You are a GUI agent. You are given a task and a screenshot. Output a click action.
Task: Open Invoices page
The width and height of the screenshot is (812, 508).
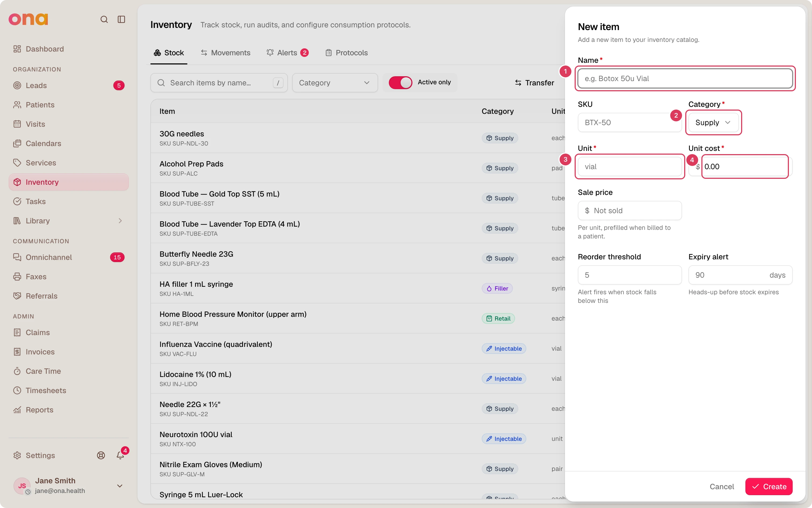pyautogui.click(x=68, y=352)
